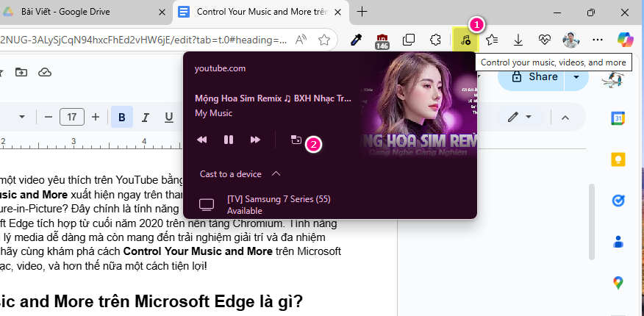The height and width of the screenshot is (316, 644).
Task: Open Google Keep side panel
Action: [618, 159]
